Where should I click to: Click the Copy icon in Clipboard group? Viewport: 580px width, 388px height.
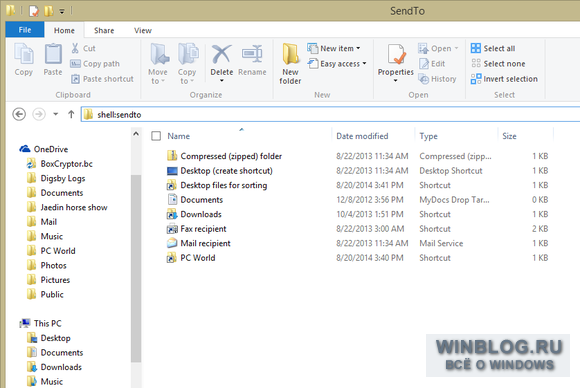pos(24,54)
